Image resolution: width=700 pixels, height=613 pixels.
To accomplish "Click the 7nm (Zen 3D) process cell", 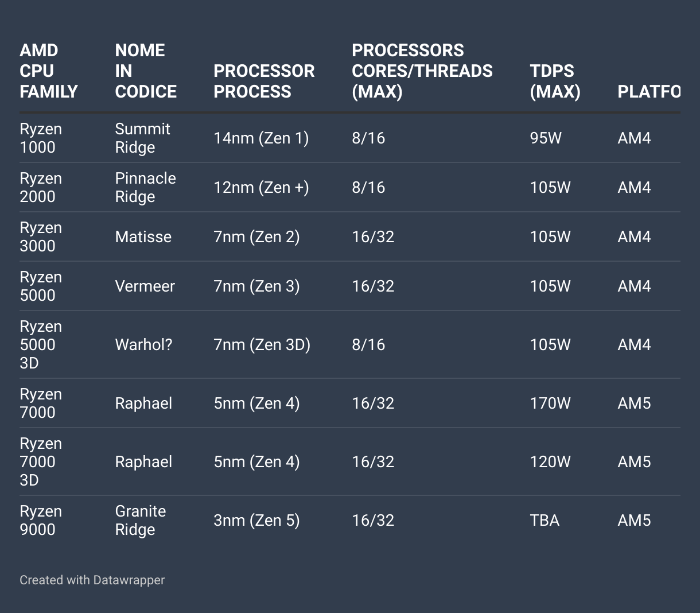I will [262, 344].
